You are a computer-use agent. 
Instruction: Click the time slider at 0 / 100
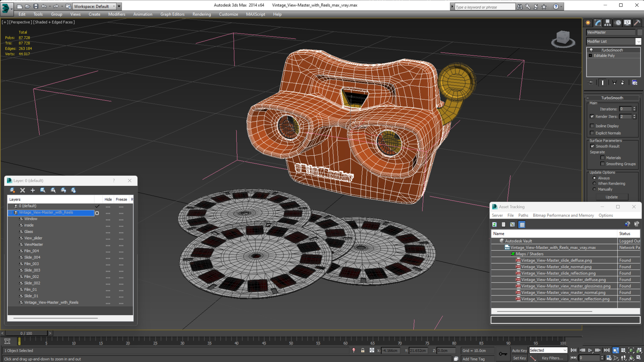click(26, 333)
